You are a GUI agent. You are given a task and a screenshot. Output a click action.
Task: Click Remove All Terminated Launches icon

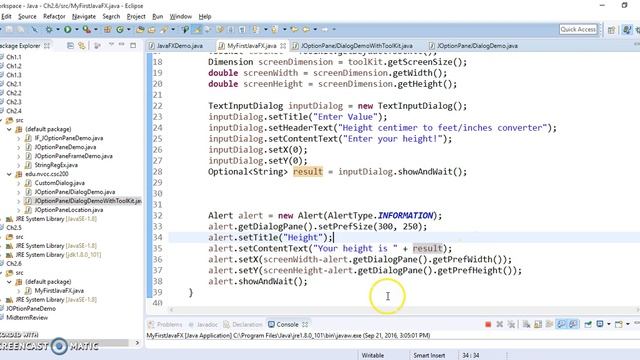pos(511,324)
